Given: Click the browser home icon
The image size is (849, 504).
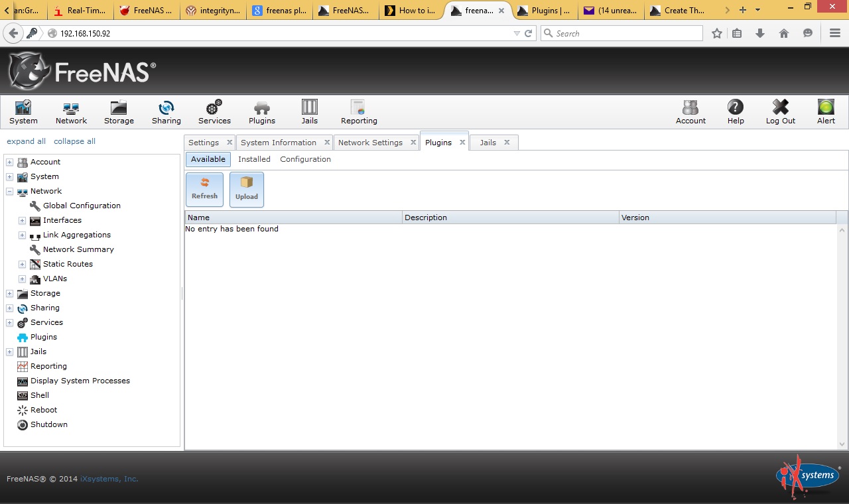Looking at the screenshot, I should click(784, 33).
